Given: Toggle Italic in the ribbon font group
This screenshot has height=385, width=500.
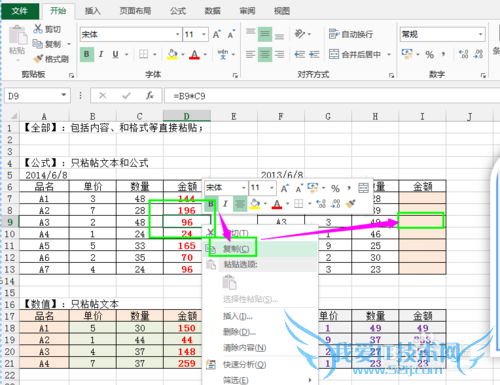Looking at the screenshot, I should (101, 54).
